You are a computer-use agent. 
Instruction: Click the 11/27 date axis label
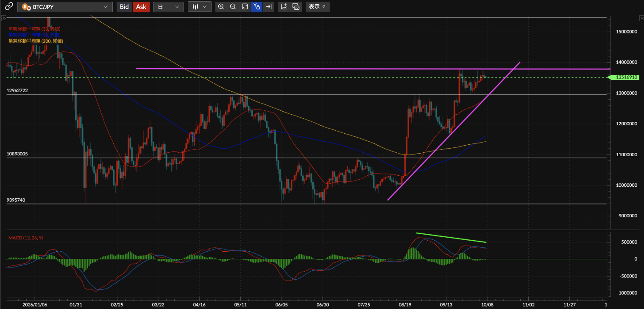click(x=569, y=305)
